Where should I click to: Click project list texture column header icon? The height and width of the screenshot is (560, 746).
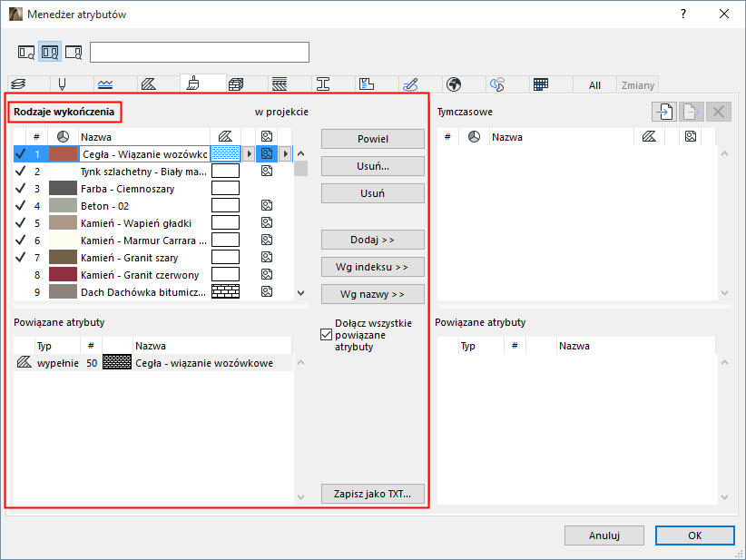tap(267, 136)
